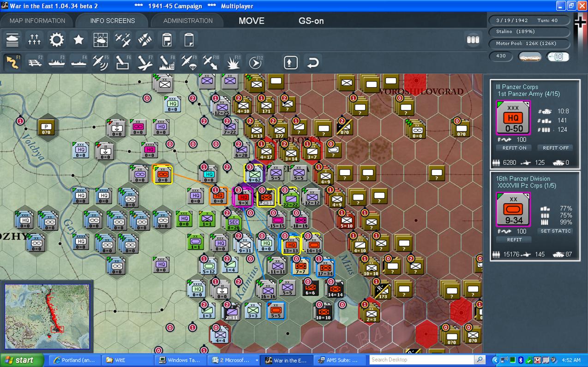Open the production gear icon
588x367 pixels.
[x=57, y=40]
